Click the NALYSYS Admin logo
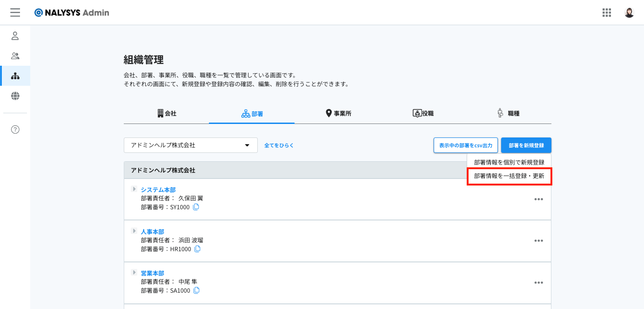The width and height of the screenshot is (644, 309). click(x=72, y=13)
